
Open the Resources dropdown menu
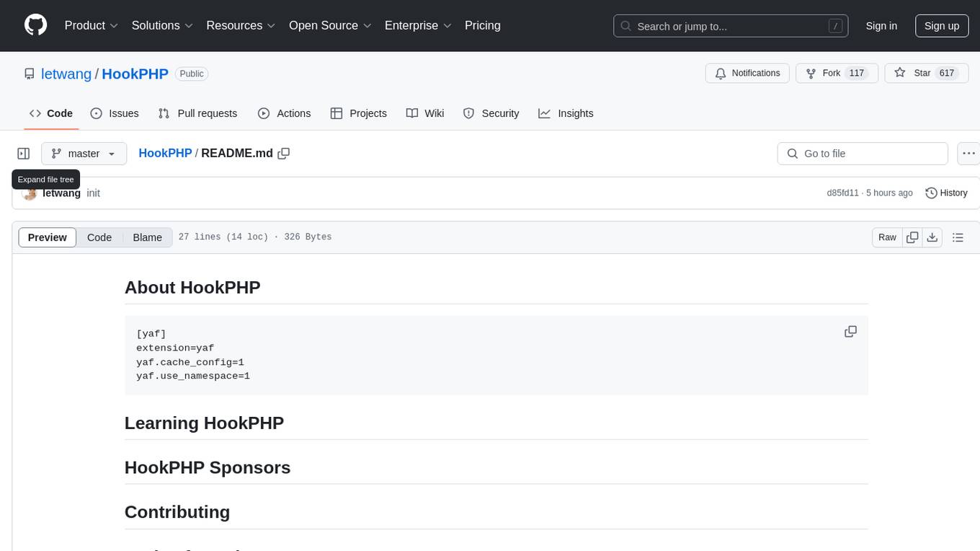click(x=241, y=25)
